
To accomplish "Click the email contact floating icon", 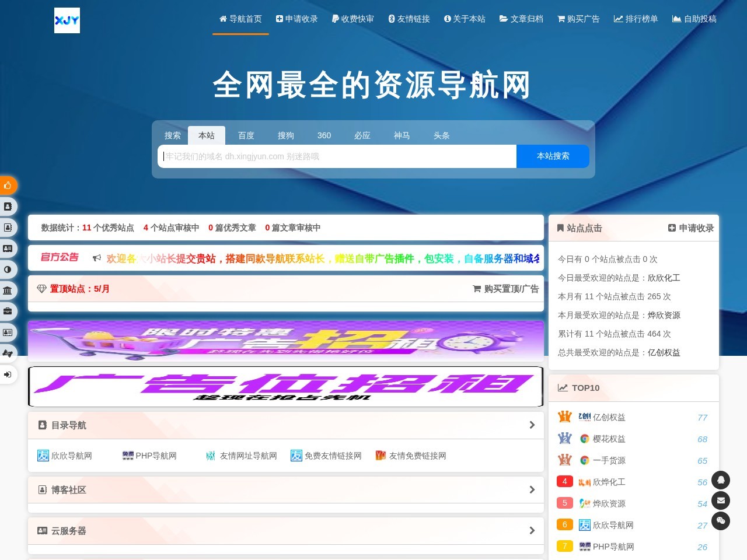I will click(721, 501).
